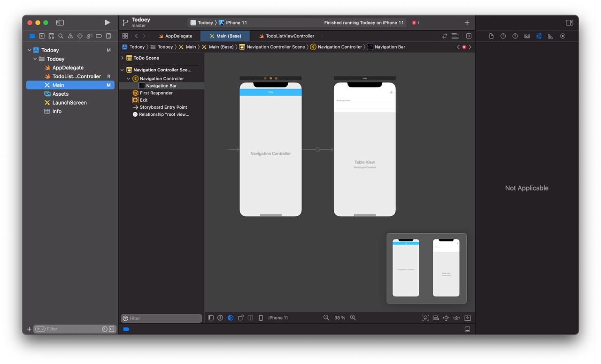Open the Library with plus button
The height and width of the screenshot is (364, 601).
click(467, 23)
